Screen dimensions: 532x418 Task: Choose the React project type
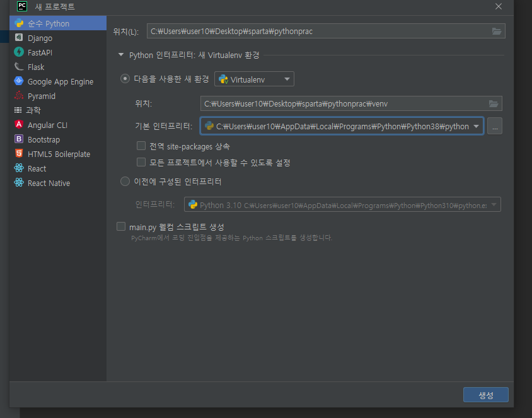tap(58, 168)
